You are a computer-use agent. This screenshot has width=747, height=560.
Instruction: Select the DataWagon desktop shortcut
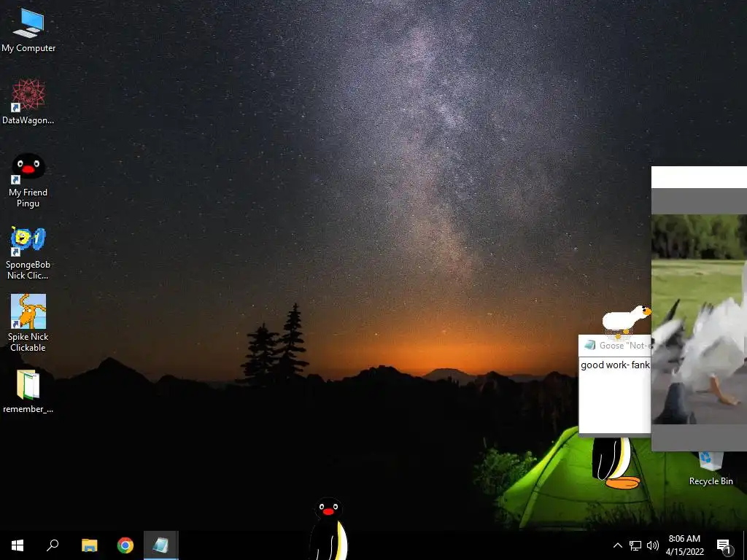coord(28,102)
